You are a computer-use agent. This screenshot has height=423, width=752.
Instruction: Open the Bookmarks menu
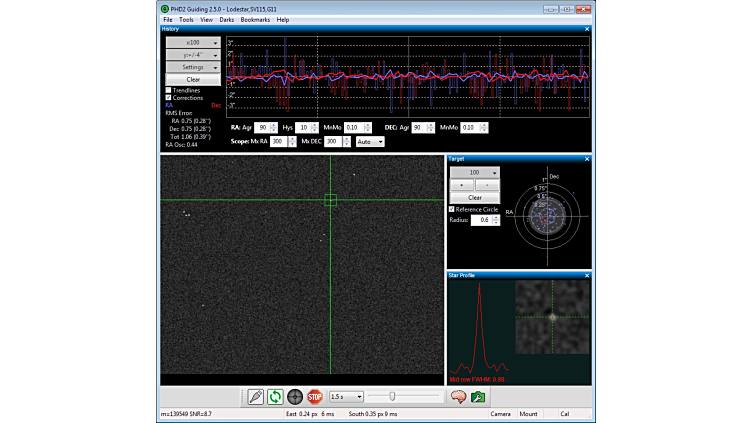[x=255, y=19]
